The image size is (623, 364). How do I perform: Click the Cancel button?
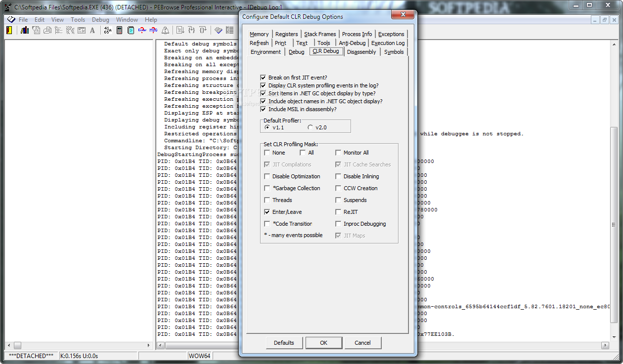(x=362, y=343)
